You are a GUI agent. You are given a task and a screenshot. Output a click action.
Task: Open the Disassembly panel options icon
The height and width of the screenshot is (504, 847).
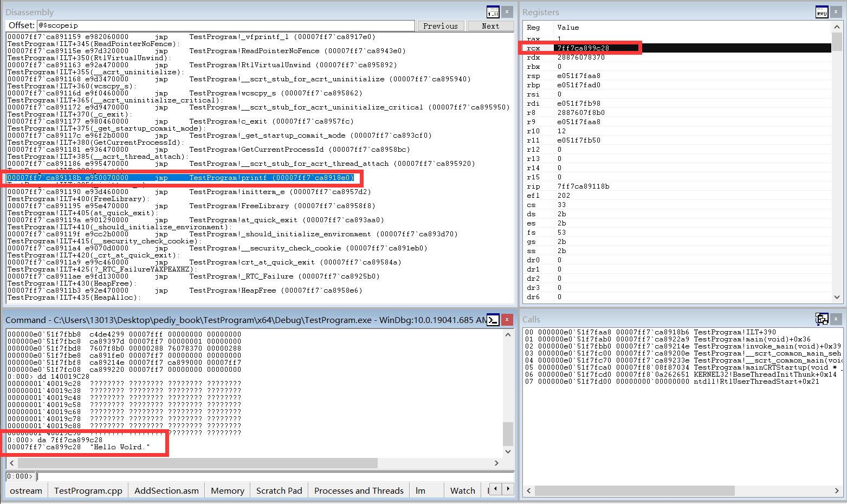[x=493, y=12]
